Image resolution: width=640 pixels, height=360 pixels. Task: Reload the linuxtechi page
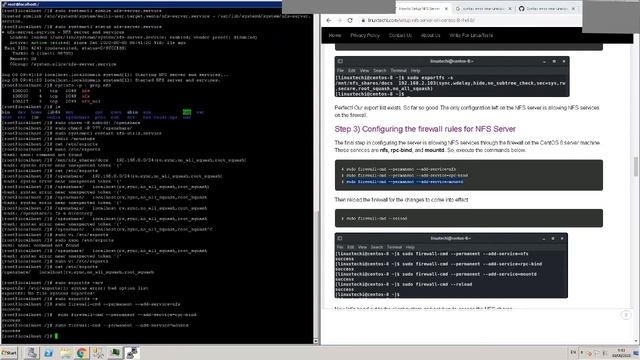coord(350,20)
